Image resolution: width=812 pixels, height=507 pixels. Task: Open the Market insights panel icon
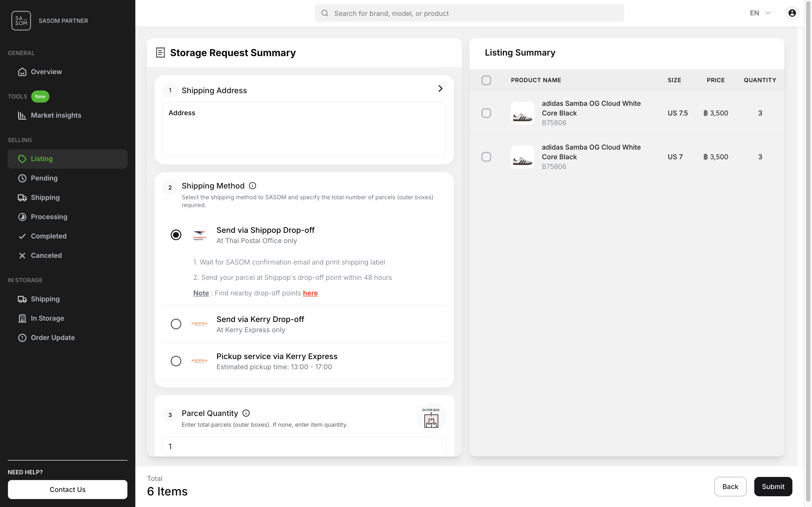point(22,115)
